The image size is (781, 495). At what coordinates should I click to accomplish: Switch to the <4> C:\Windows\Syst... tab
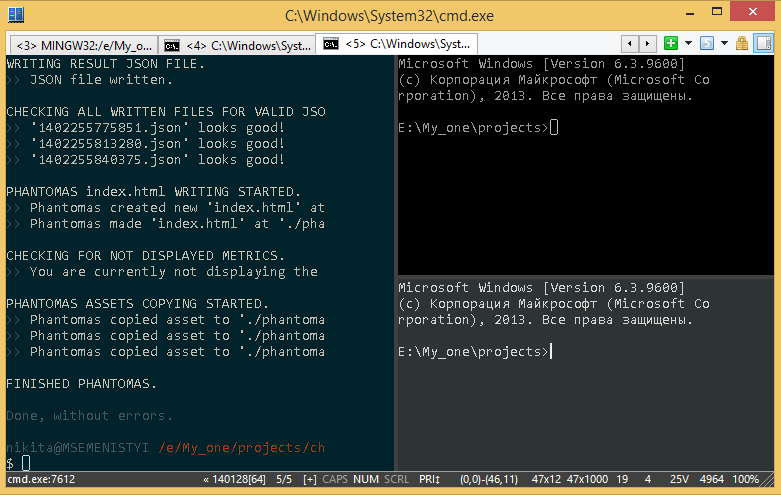pos(238,45)
